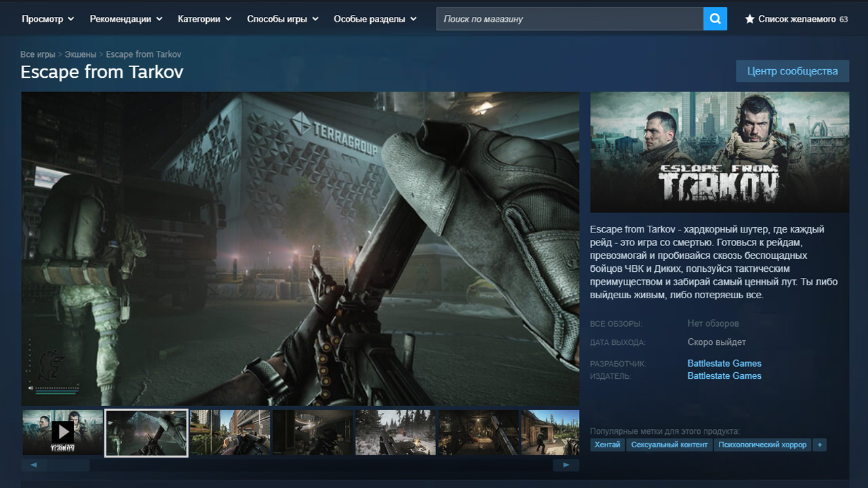Click the wishlist star icon

pos(749,19)
